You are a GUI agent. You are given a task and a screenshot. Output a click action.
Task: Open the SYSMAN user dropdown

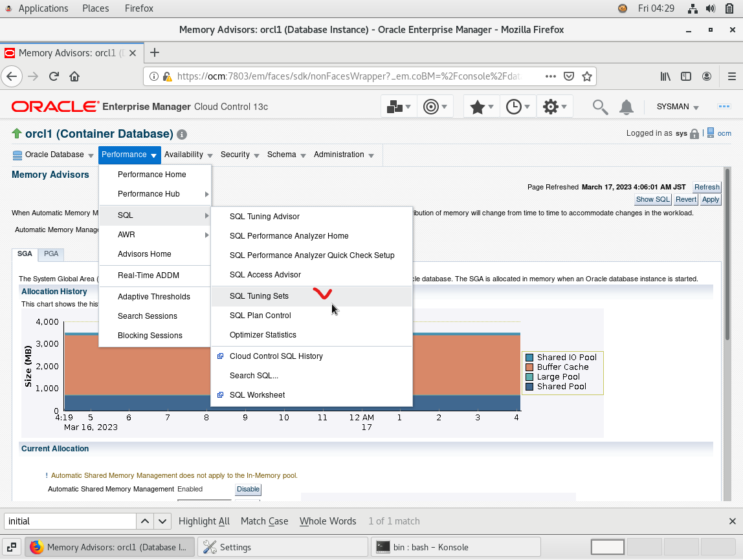coord(677,107)
